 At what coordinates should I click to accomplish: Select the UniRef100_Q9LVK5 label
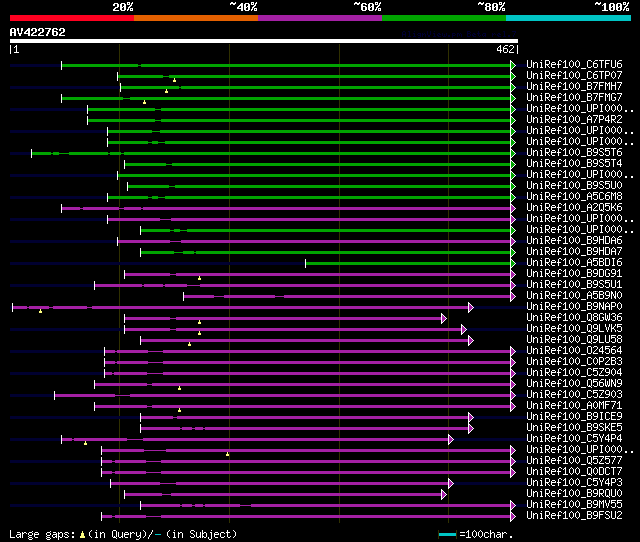tap(574, 329)
